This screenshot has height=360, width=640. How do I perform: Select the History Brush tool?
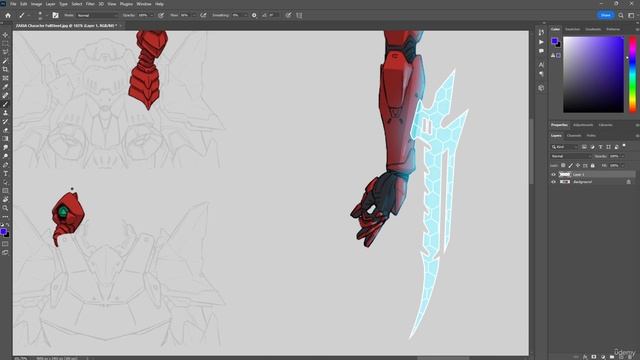click(x=5, y=122)
